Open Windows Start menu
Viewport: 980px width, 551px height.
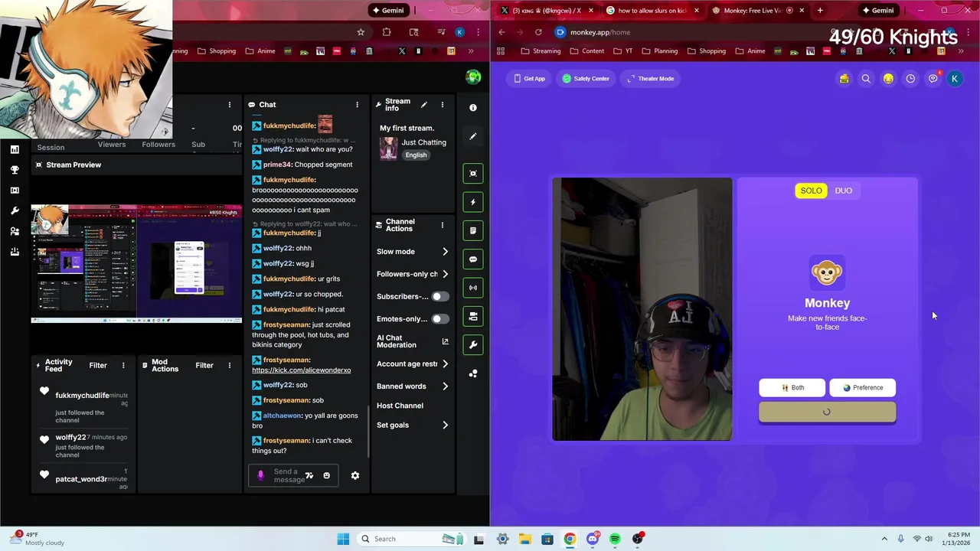pos(343,539)
